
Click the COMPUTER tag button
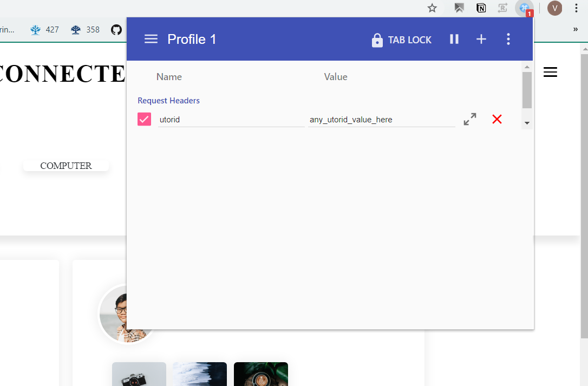pos(66,166)
